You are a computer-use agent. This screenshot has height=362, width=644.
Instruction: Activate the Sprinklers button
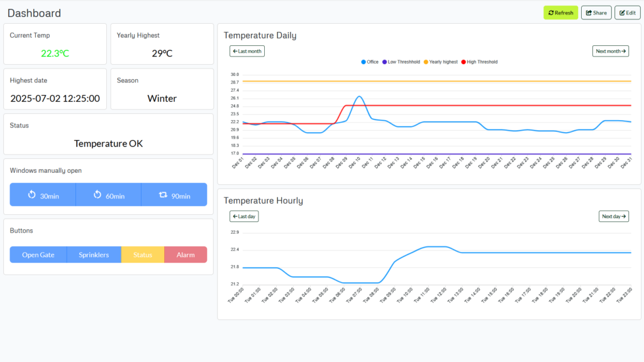pos(93,255)
